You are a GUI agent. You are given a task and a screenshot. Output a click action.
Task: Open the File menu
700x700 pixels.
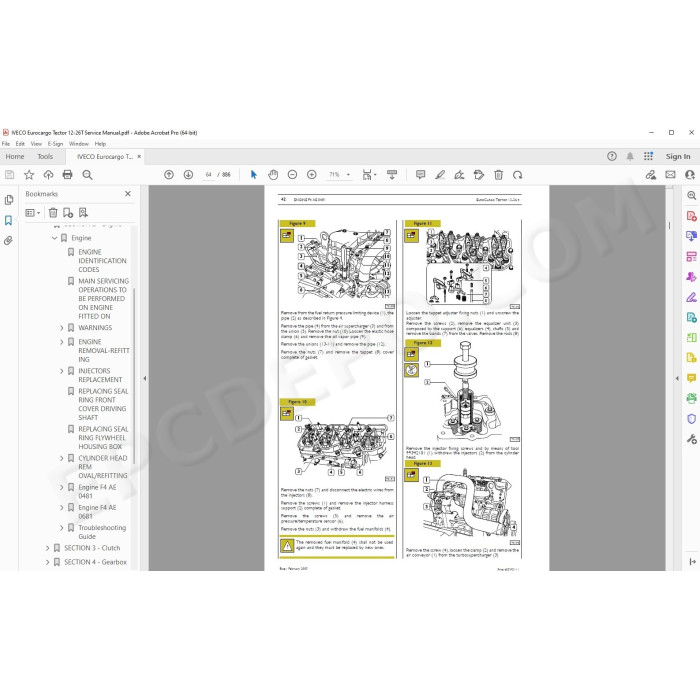(6, 144)
